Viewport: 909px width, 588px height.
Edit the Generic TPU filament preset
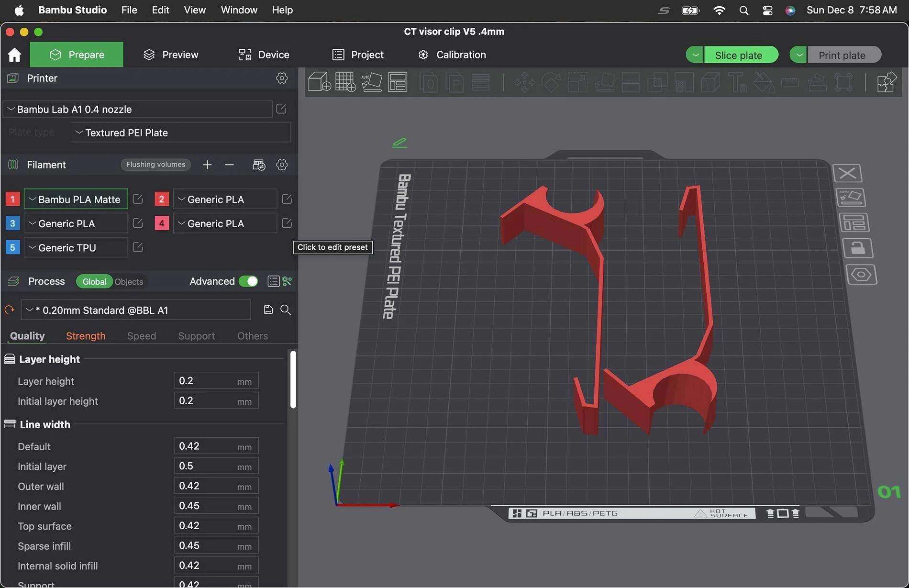pyautogui.click(x=138, y=247)
